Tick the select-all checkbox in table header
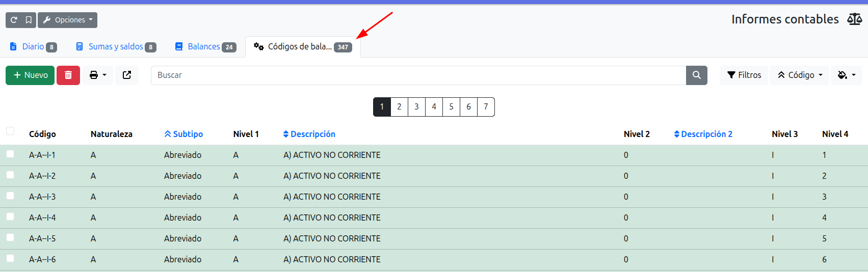The height and width of the screenshot is (272, 868). click(x=10, y=131)
